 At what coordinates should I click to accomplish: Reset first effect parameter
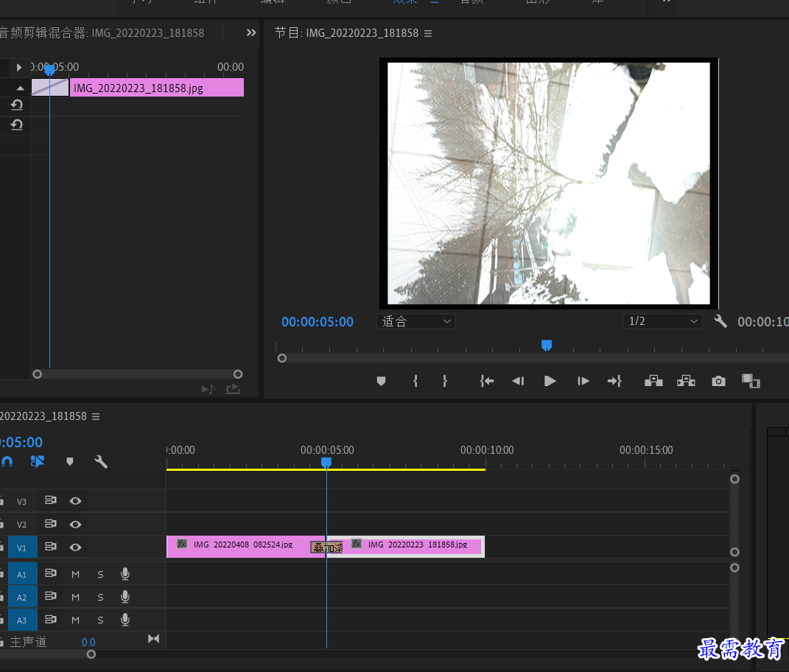pyautogui.click(x=17, y=105)
